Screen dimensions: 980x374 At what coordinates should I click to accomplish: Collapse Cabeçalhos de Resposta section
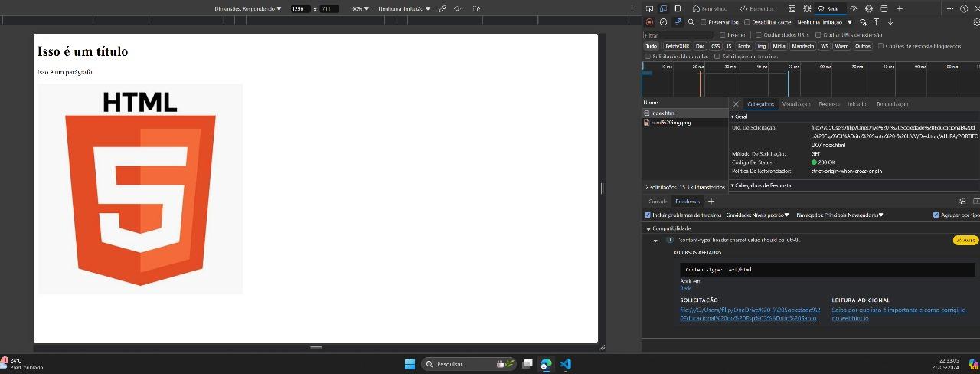point(760,185)
